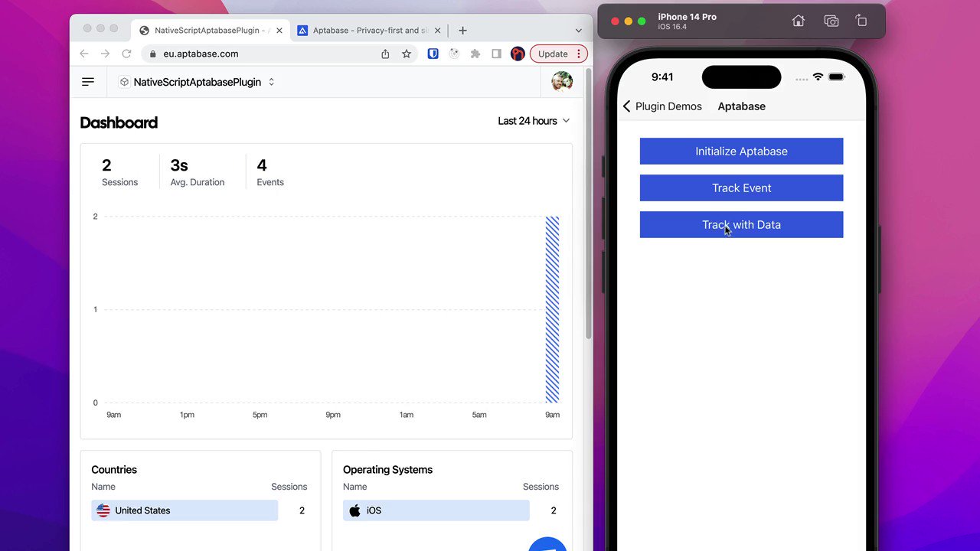Image resolution: width=980 pixels, height=551 pixels.
Task: Go home using simulator home icon
Action: coord(798,21)
